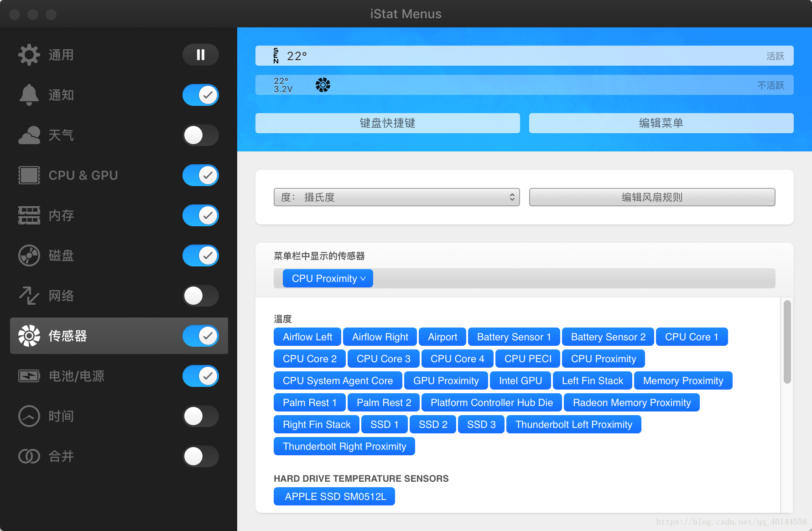The width and height of the screenshot is (812, 531).
Task: Select the Intel GPU sensor tag
Action: [x=521, y=380]
